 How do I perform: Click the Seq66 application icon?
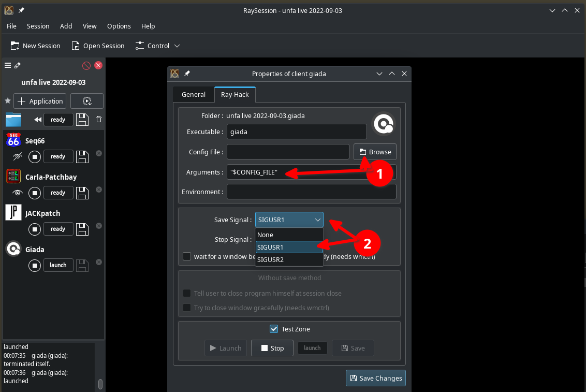click(13, 140)
